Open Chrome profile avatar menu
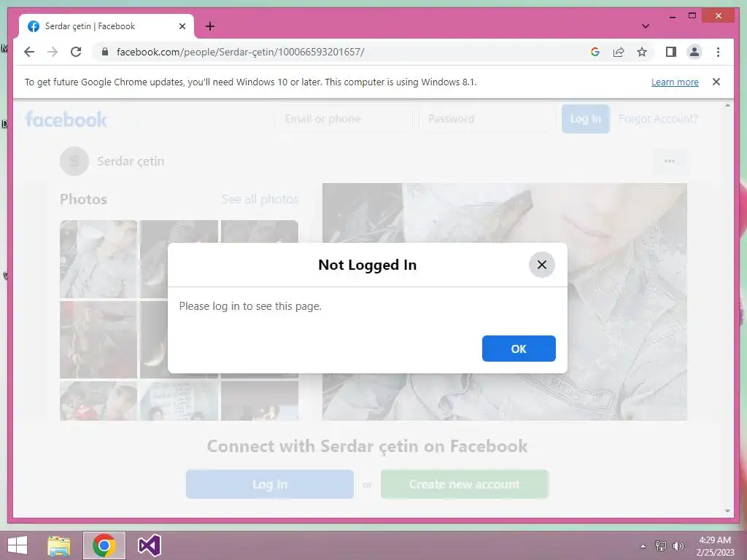The image size is (747, 560). 694,52
